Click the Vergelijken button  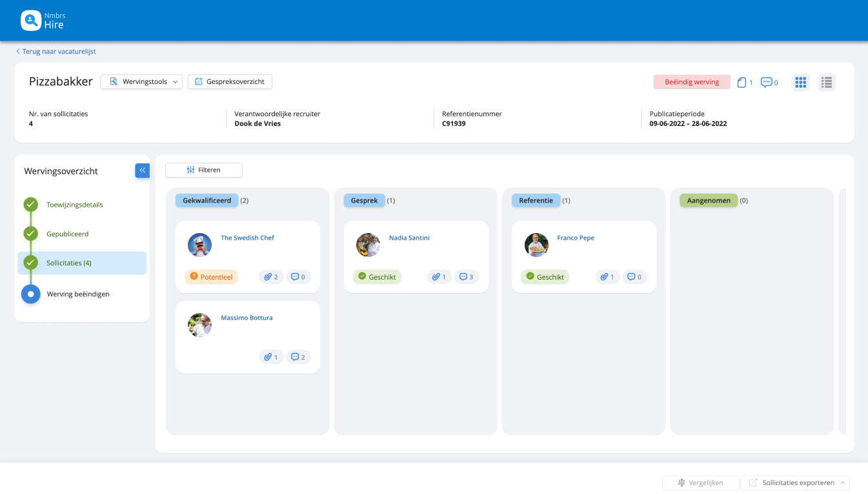pos(700,482)
